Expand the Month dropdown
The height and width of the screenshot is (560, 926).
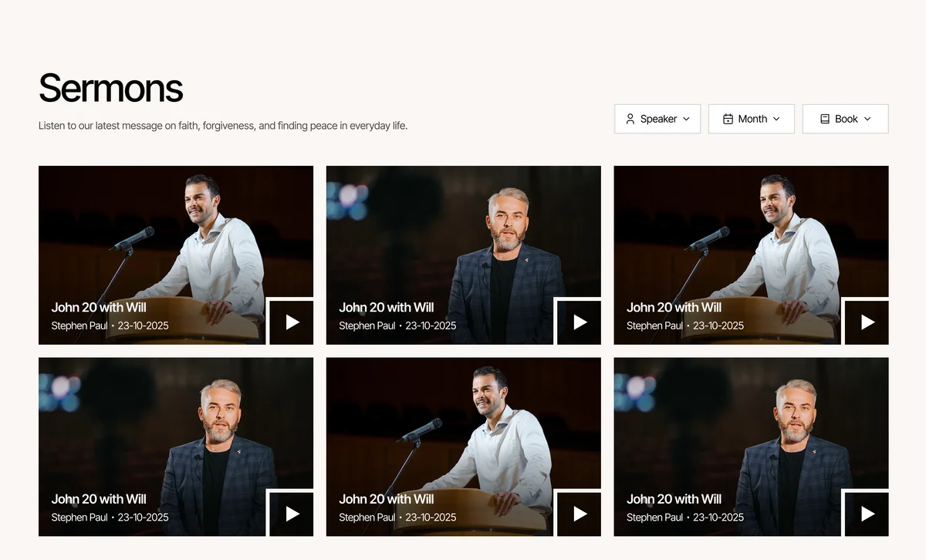pyautogui.click(x=751, y=119)
